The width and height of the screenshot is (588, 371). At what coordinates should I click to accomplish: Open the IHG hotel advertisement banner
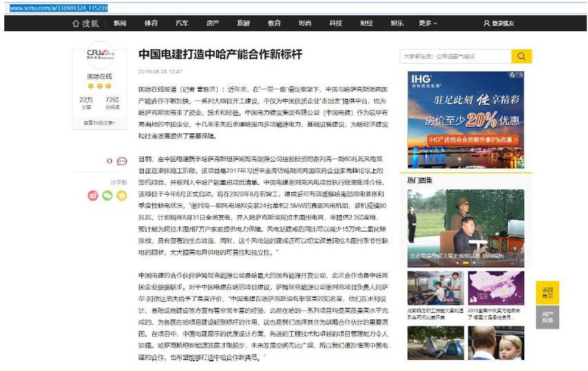[x=466, y=120]
